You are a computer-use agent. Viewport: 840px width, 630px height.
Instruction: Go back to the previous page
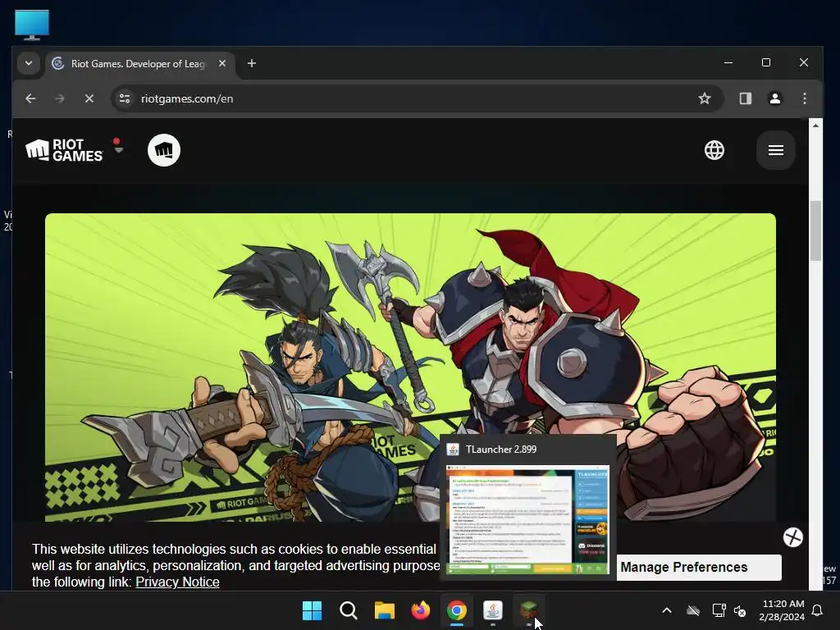tap(30, 98)
